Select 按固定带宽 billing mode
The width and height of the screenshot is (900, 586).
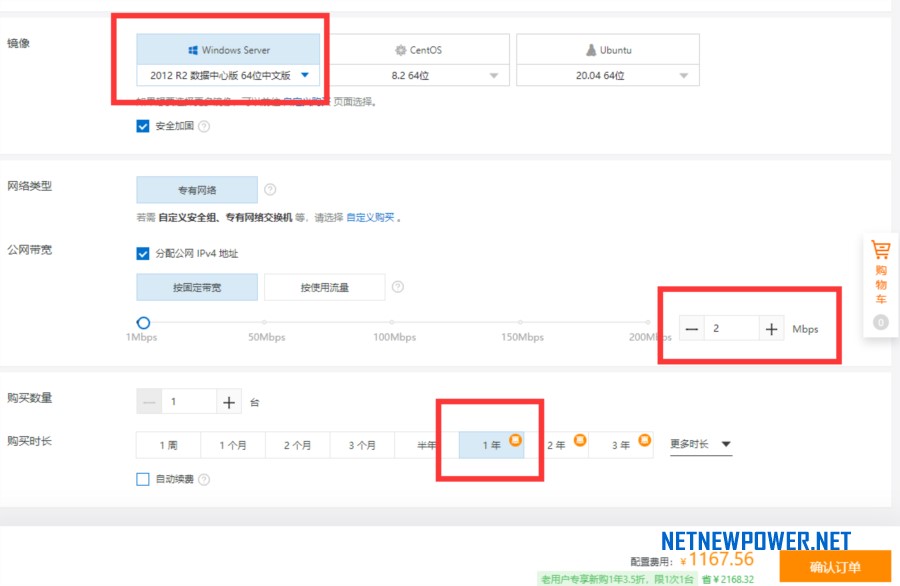pos(197,287)
